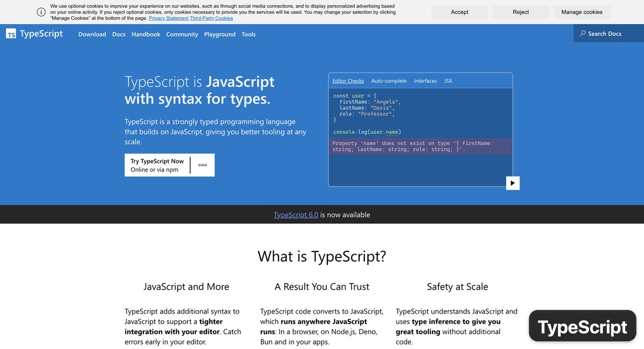Focus the Search Docs field

[609, 33]
